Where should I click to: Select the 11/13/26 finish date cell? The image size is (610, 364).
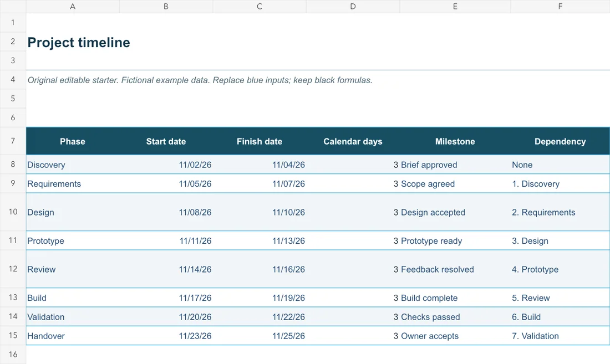(x=260, y=241)
